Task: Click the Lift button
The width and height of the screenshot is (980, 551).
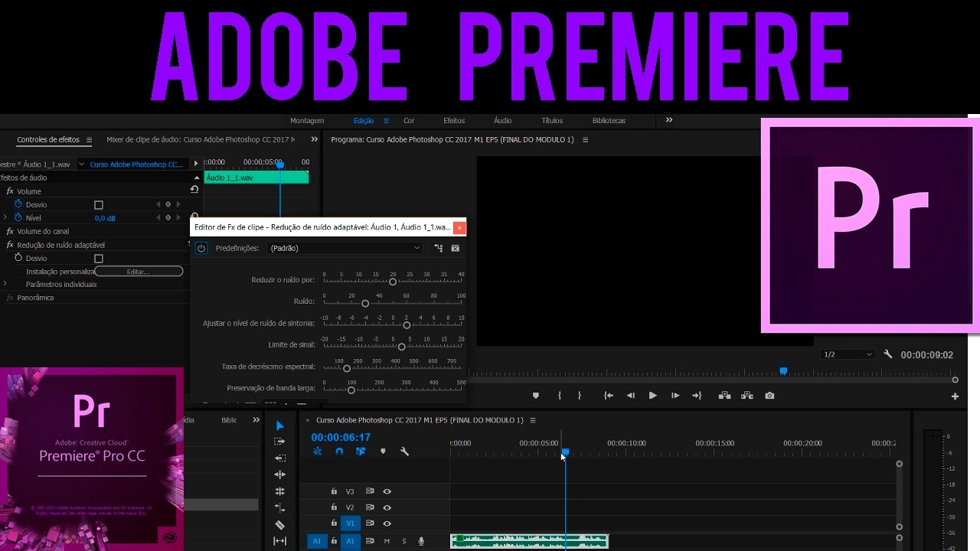Action: coord(724,396)
